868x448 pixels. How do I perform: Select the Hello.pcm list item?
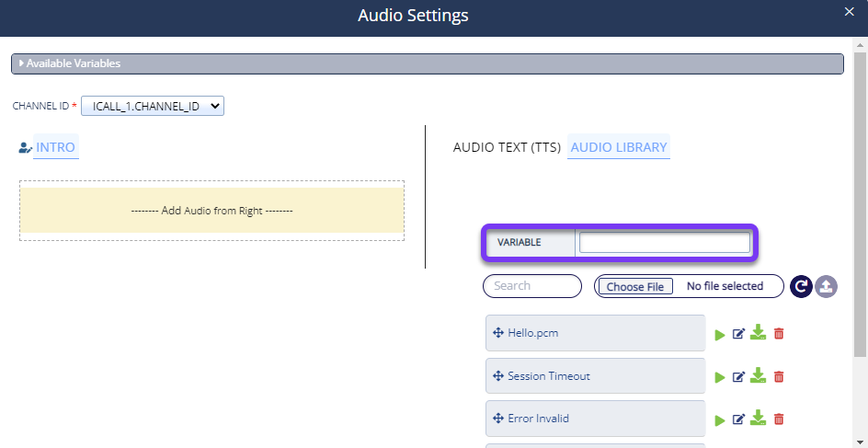pyautogui.click(x=596, y=333)
